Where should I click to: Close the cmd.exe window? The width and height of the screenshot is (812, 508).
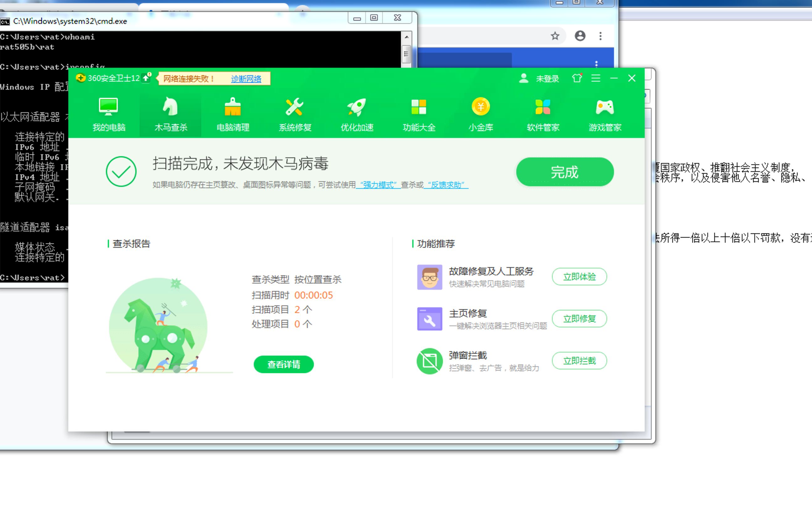point(397,18)
